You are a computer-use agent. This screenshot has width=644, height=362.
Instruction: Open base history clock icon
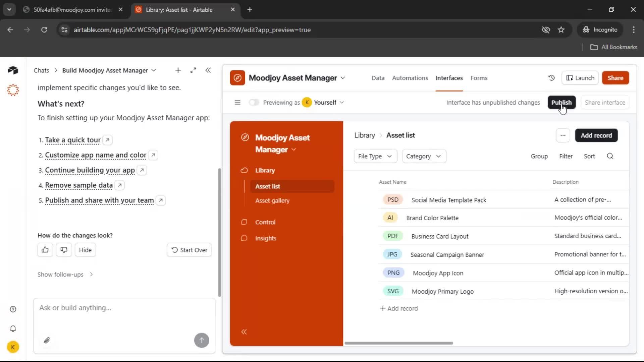click(551, 78)
